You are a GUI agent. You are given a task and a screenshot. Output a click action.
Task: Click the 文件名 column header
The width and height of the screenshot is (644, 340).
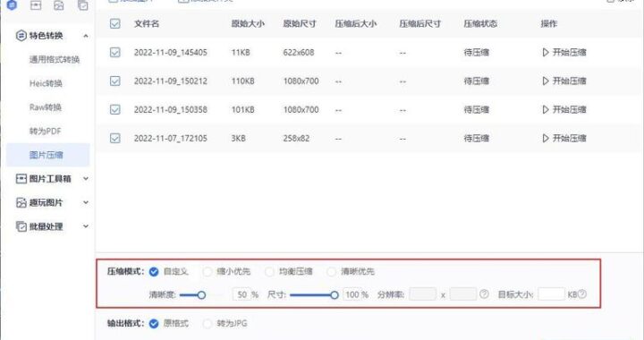tap(147, 24)
